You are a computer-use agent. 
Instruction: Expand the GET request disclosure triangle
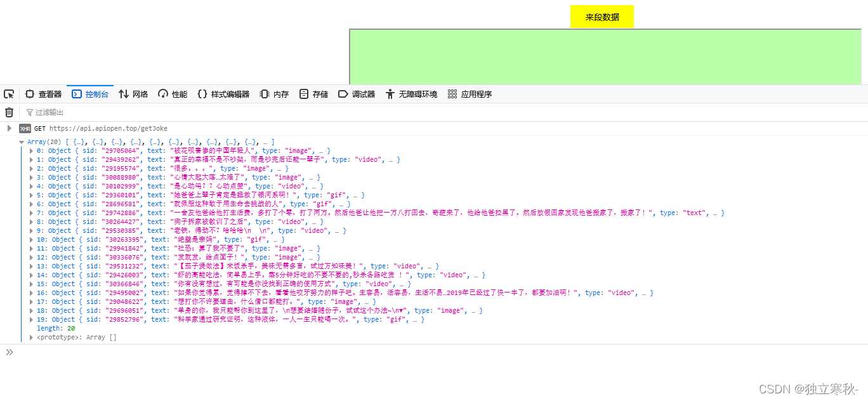pyautogui.click(x=8, y=128)
